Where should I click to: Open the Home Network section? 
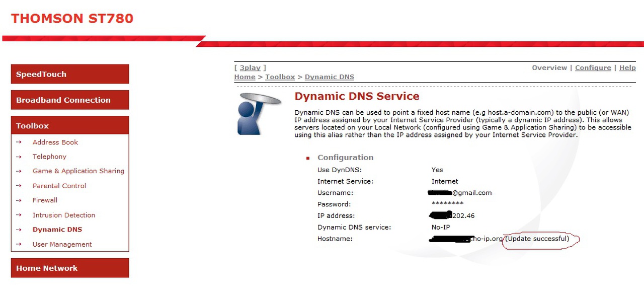click(70, 268)
